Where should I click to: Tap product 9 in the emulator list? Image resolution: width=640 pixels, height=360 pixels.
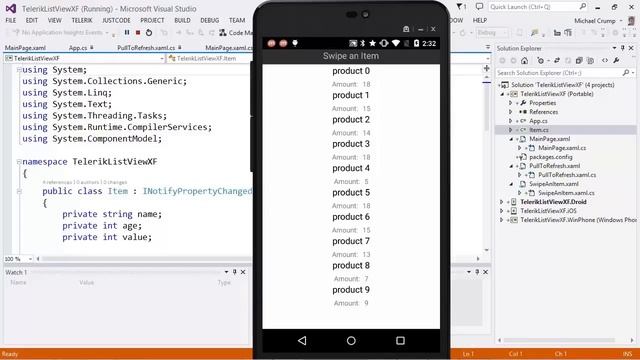coord(351,290)
